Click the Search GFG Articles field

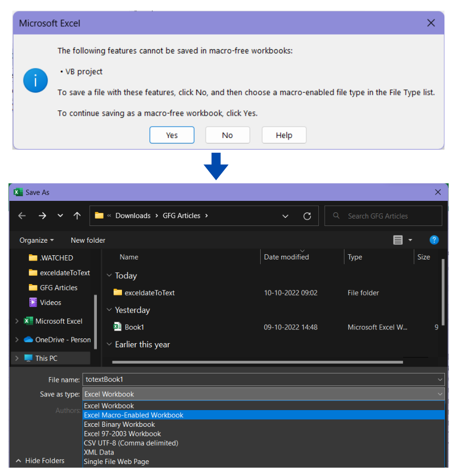383,216
